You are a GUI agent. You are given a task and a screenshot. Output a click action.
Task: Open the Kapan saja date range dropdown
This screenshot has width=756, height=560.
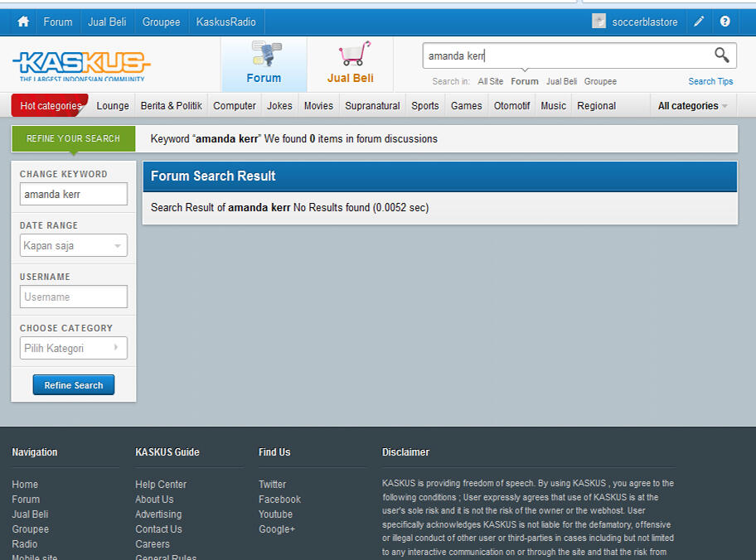click(x=74, y=245)
